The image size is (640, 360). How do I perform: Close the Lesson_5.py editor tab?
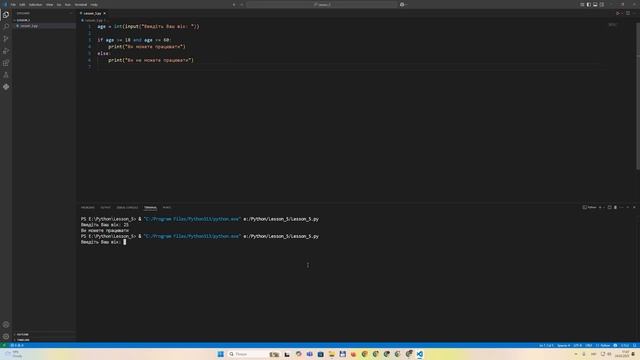(x=104, y=13)
